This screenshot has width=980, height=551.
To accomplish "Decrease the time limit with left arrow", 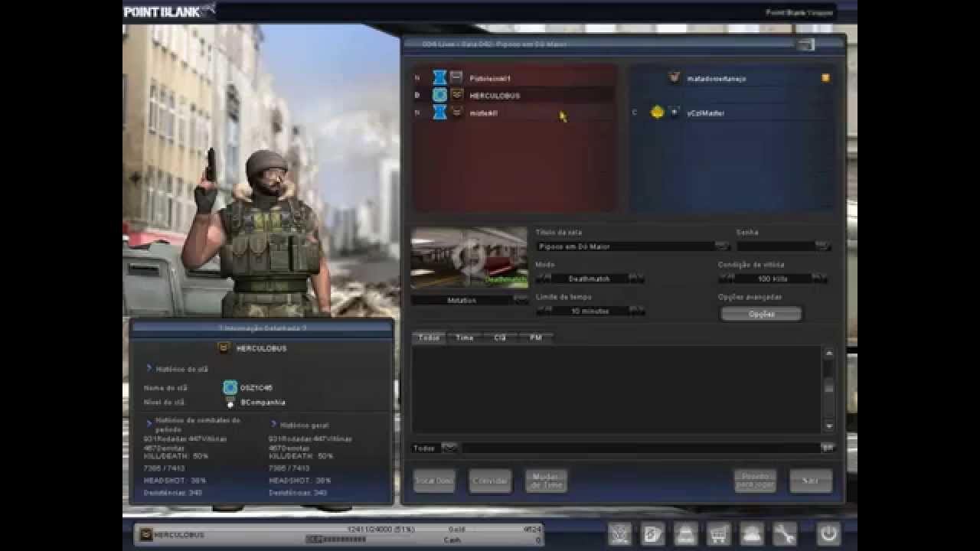I will (544, 311).
